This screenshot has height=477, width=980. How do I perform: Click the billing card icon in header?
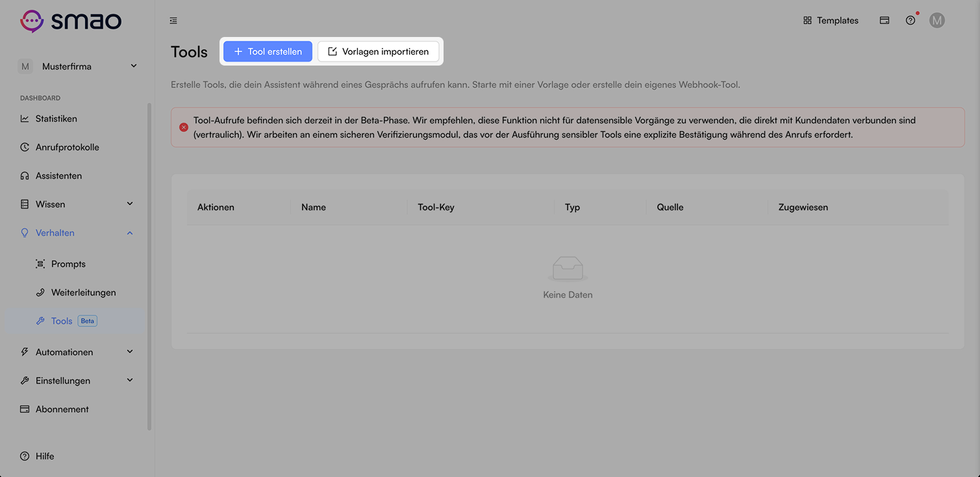[885, 21]
